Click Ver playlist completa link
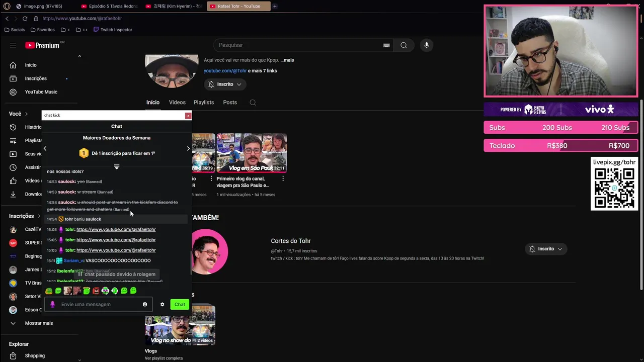 tap(164, 358)
